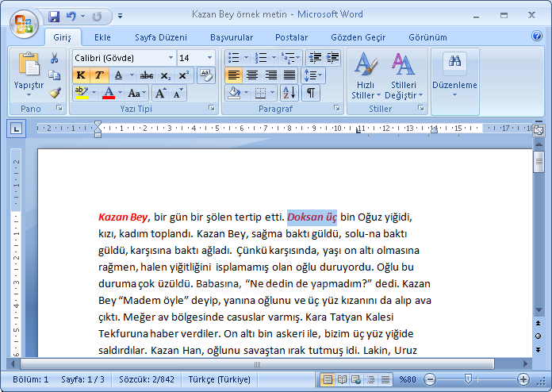Open the Office button menu
This screenshot has width=552, height=392.
coord(24,24)
